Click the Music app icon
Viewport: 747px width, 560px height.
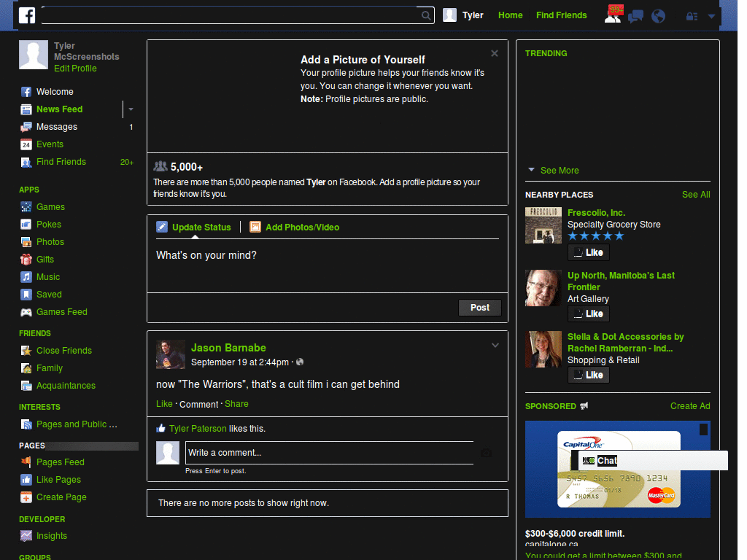click(26, 277)
